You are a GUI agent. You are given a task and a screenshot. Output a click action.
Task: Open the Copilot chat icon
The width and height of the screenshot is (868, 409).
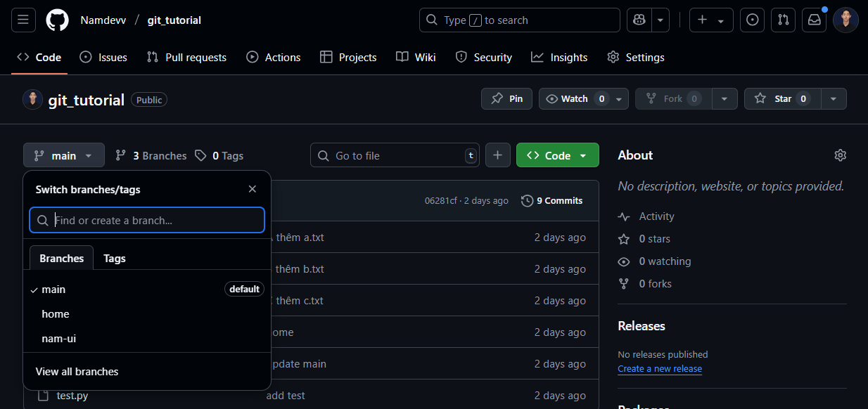point(639,20)
